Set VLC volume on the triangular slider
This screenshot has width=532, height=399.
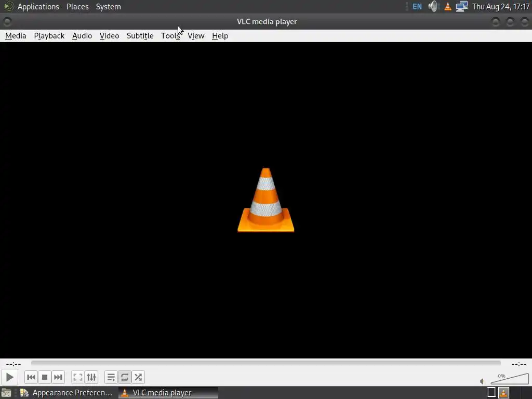point(510,379)
